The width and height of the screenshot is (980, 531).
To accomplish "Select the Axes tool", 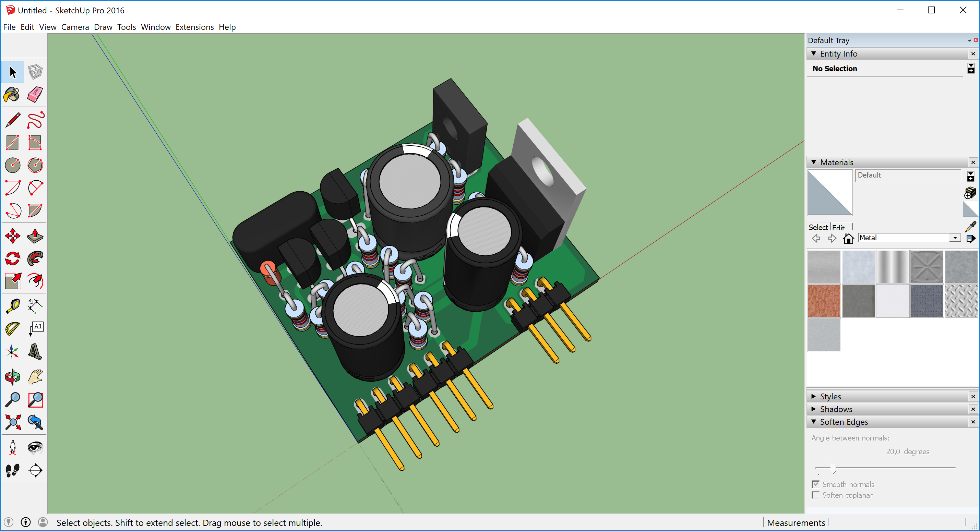I will [x=13, y=352].
